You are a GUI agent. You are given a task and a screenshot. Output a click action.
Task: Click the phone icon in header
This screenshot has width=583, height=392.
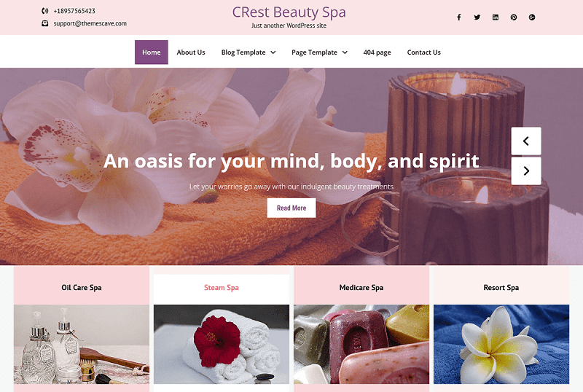point(44,11)
